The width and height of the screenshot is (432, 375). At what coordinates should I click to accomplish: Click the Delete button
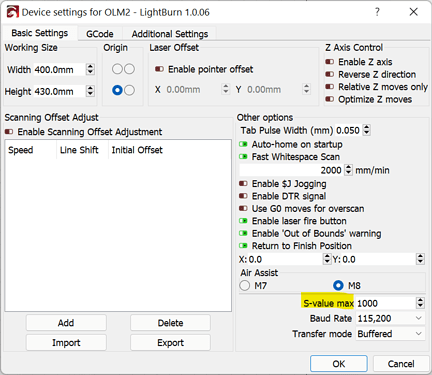click(170, 323)
